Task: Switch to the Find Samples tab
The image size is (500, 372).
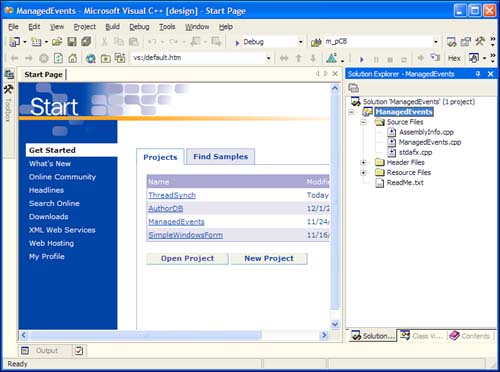Action: (221, 157)
